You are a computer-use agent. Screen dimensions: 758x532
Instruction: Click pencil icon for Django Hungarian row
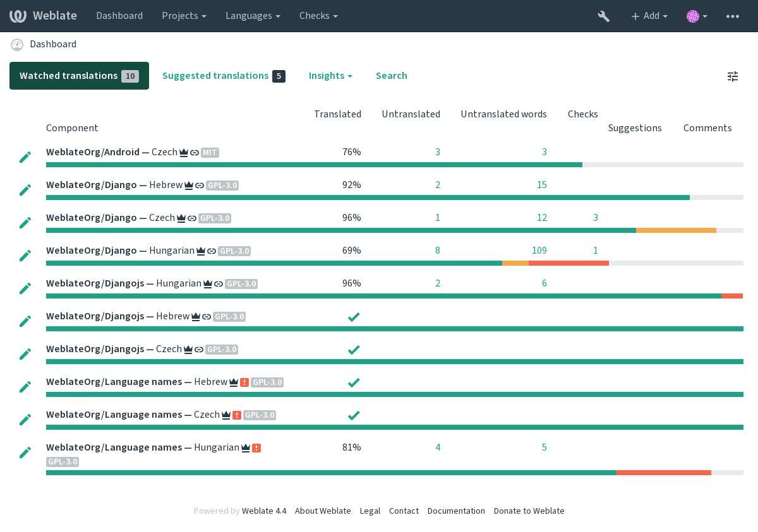click(25, 255)
